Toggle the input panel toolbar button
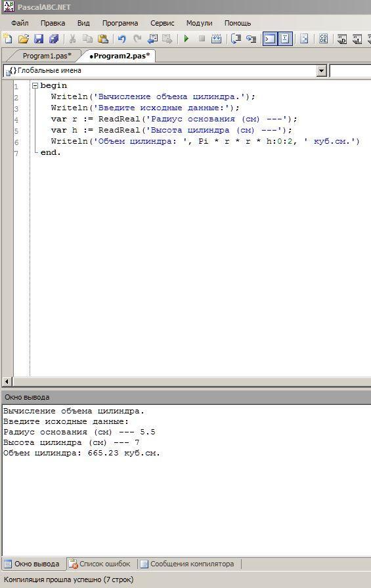Viewport: 371px width, 588px height. pyautogui.click(x=285, y=39)
